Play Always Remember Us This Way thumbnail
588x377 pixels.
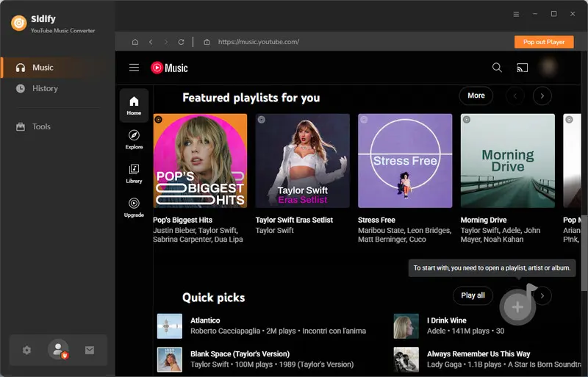(406, 359)
